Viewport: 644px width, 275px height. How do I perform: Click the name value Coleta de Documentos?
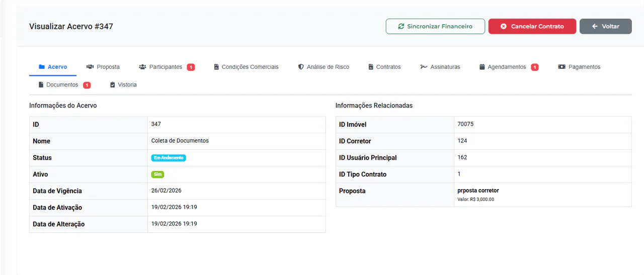[180, 141]
